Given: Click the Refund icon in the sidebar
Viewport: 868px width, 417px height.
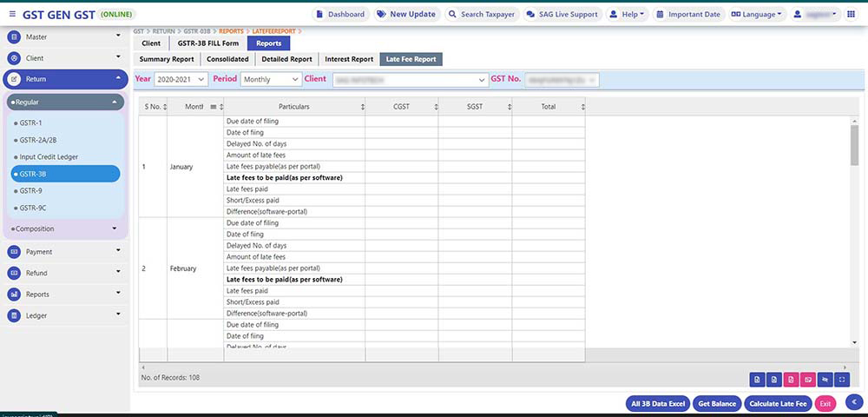Looking at the screenshot, I should coord(14,273).
